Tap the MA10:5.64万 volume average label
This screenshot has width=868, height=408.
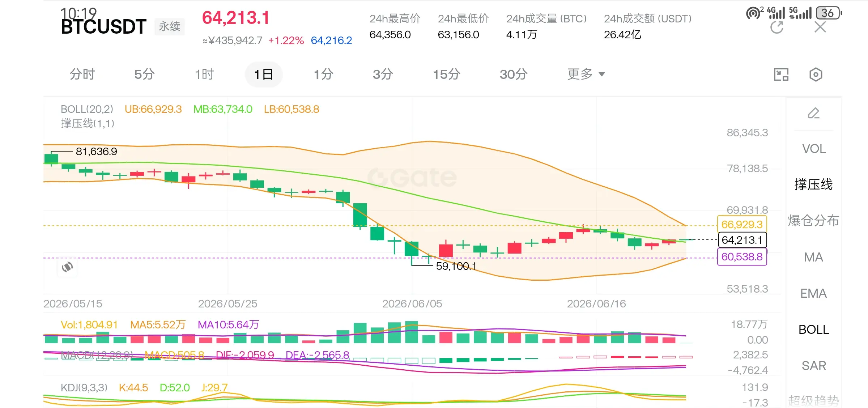[228, 325]
